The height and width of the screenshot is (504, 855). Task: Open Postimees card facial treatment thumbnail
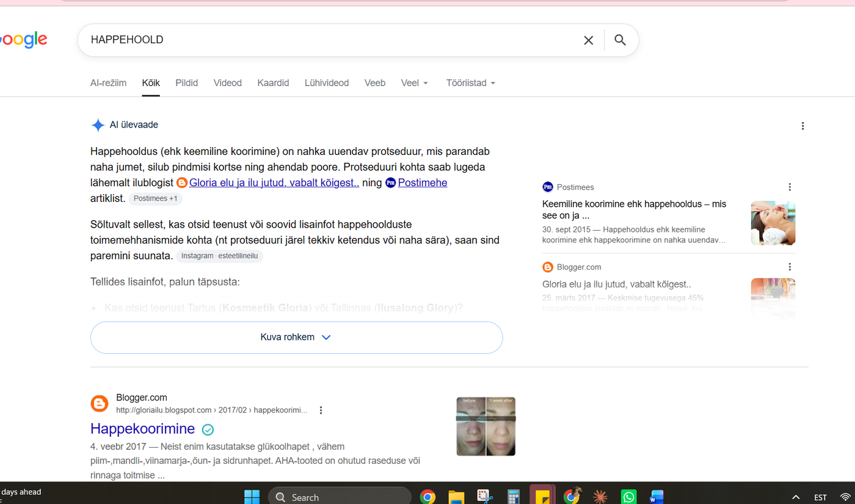click(x=773, y=223)
